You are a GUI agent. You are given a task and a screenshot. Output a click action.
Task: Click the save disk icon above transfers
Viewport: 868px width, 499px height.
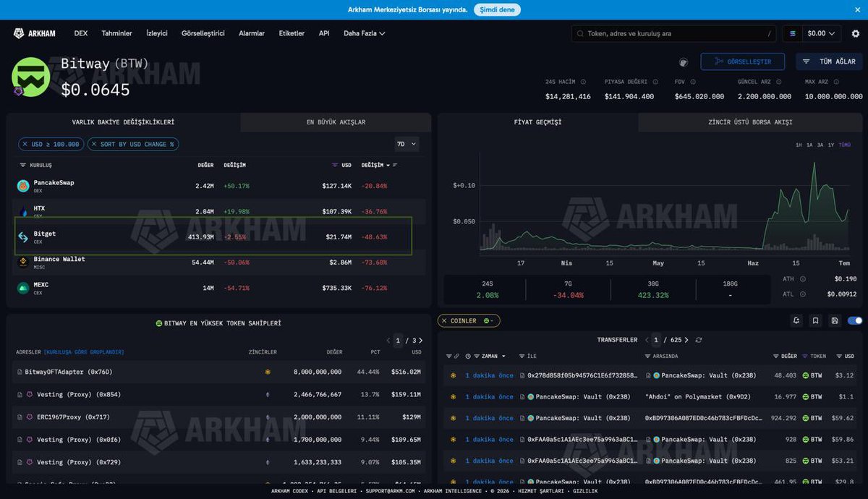click(835, 320)
